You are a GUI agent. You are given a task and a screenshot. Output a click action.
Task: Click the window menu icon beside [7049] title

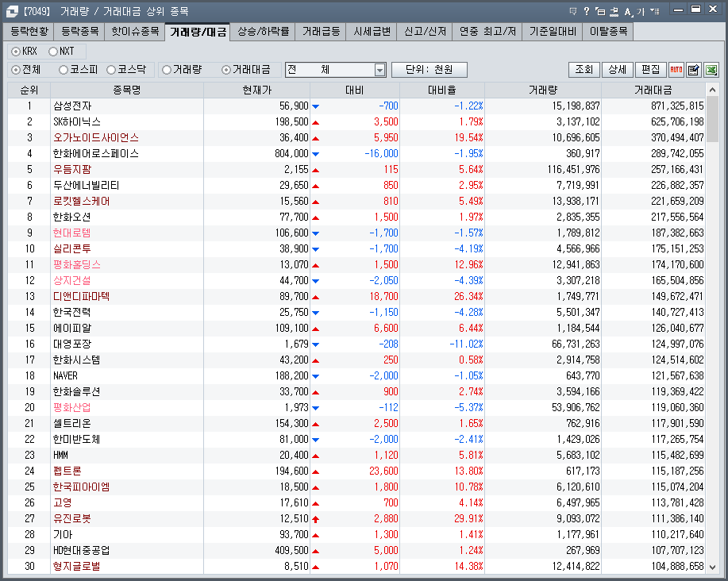click(12, 11)
